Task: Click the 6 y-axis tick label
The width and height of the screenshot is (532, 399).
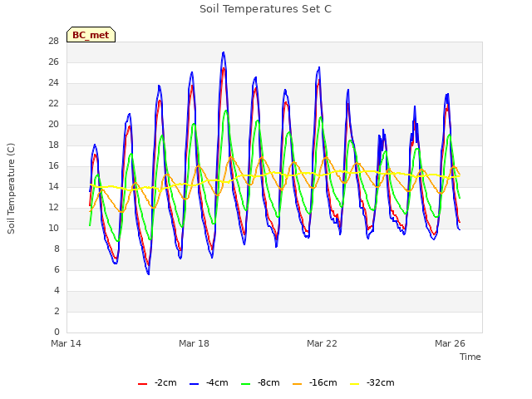Action: tap(57, 269)
